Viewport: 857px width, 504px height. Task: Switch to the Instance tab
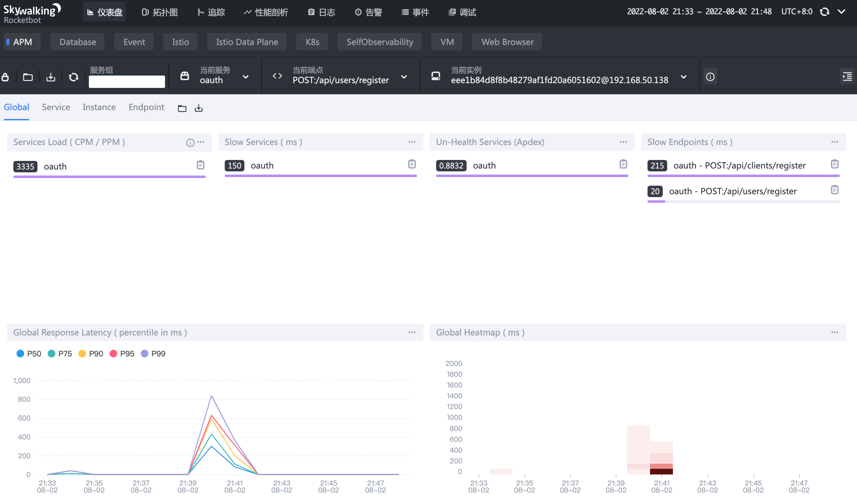click(99, 107)
